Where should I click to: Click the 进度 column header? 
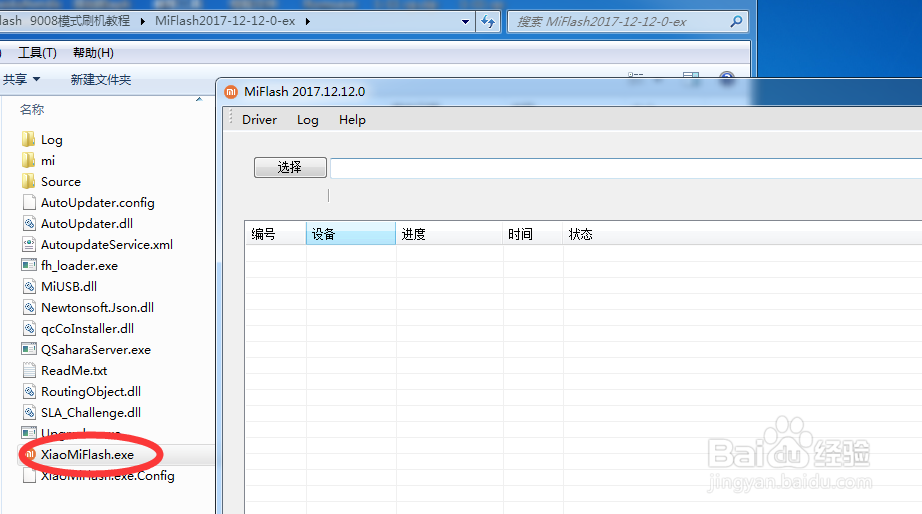click(449, 234)
